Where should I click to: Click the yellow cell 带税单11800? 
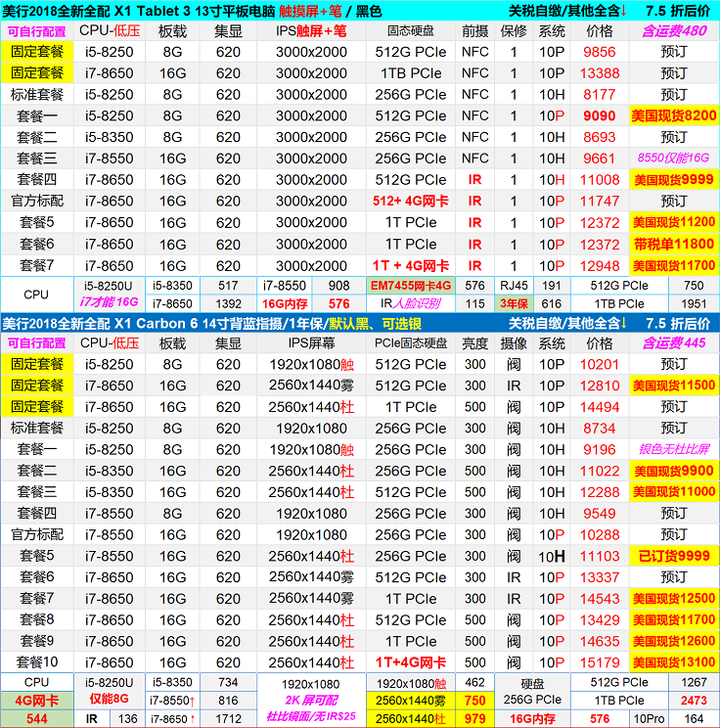(x=674, y=244)
